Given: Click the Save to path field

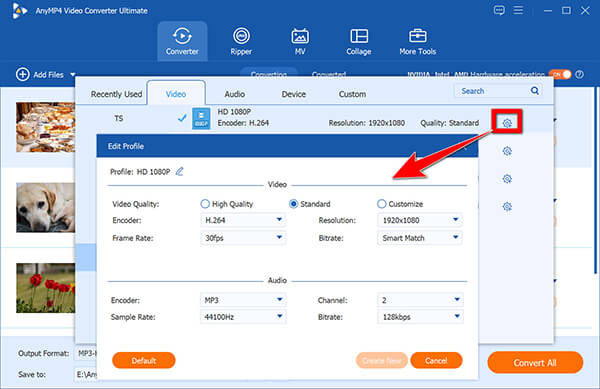Looking at the screenshot, I should click(85, 374).
